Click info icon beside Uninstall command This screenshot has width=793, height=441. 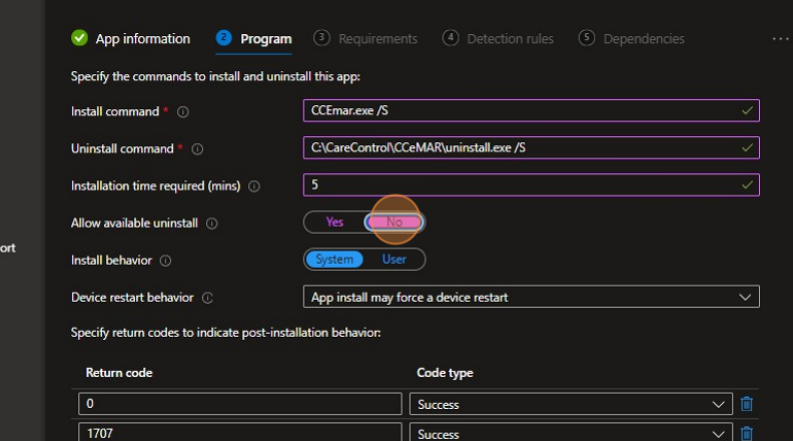[x=197, y=149]
